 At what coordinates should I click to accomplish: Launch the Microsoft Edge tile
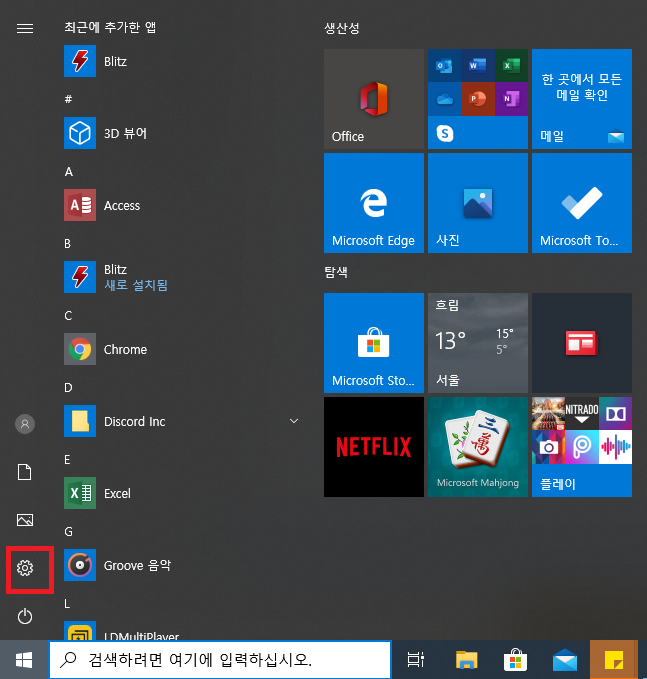374,203
